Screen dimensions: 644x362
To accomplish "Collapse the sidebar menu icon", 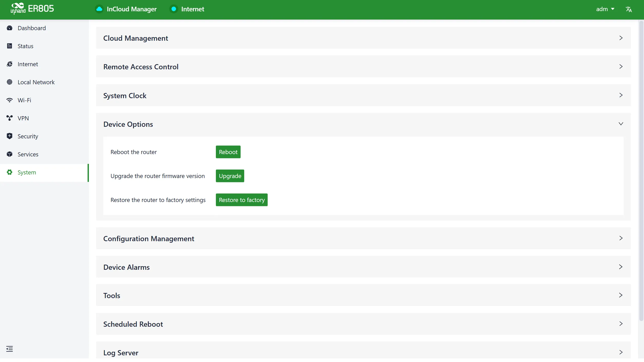I will coord(10,349).
